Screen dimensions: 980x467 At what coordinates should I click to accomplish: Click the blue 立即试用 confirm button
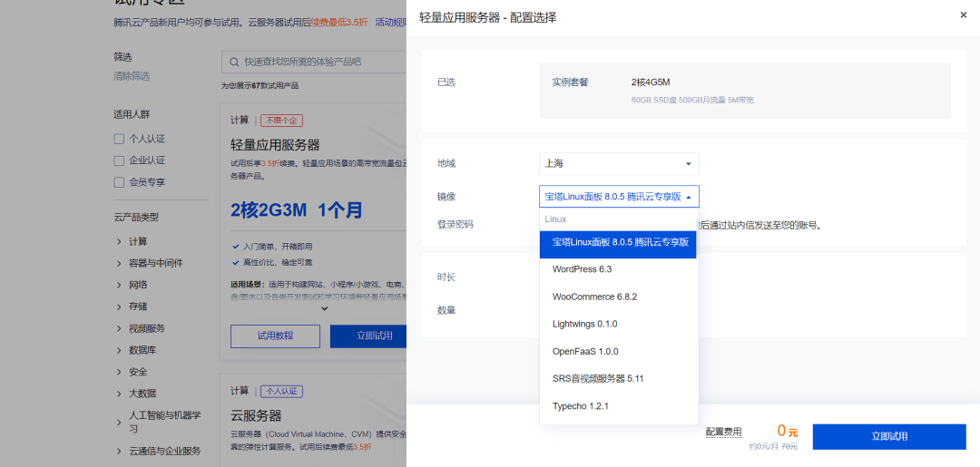pyautogui.click(x=888, y=436)
